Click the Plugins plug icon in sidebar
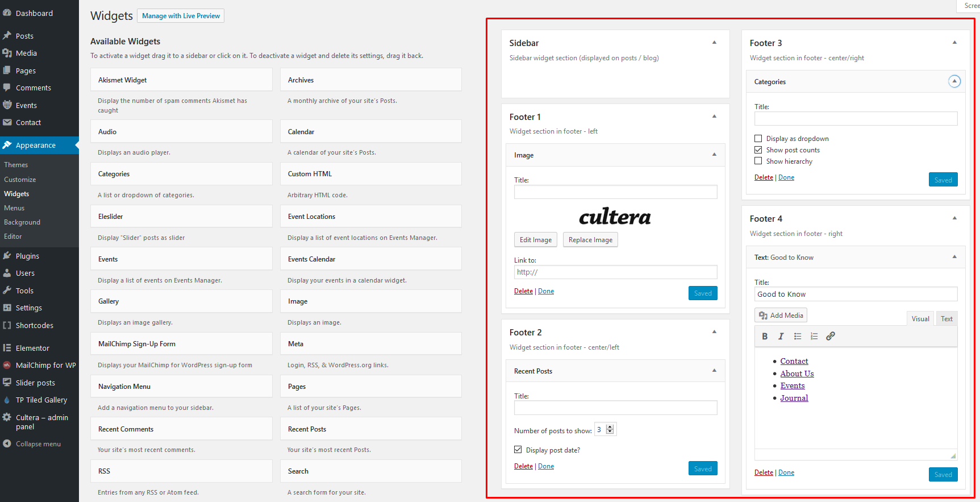Viewport: 980px width, 502px height. (7, 256)
